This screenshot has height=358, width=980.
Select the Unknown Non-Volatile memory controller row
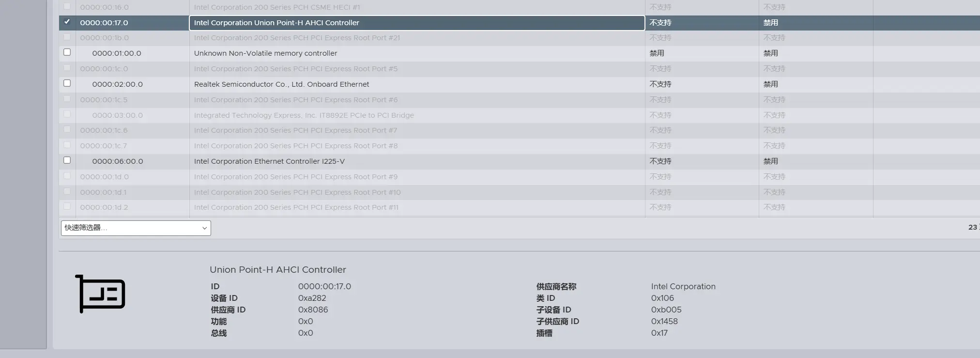[x=265, y=53]
